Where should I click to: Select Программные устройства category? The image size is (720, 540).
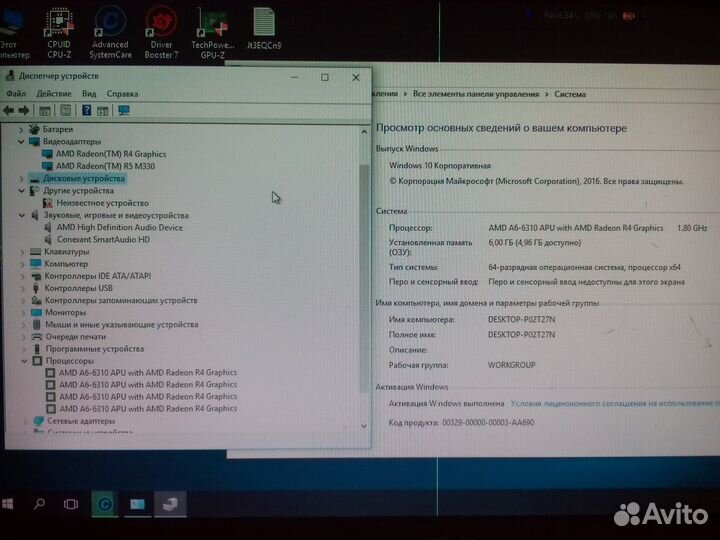95,349
